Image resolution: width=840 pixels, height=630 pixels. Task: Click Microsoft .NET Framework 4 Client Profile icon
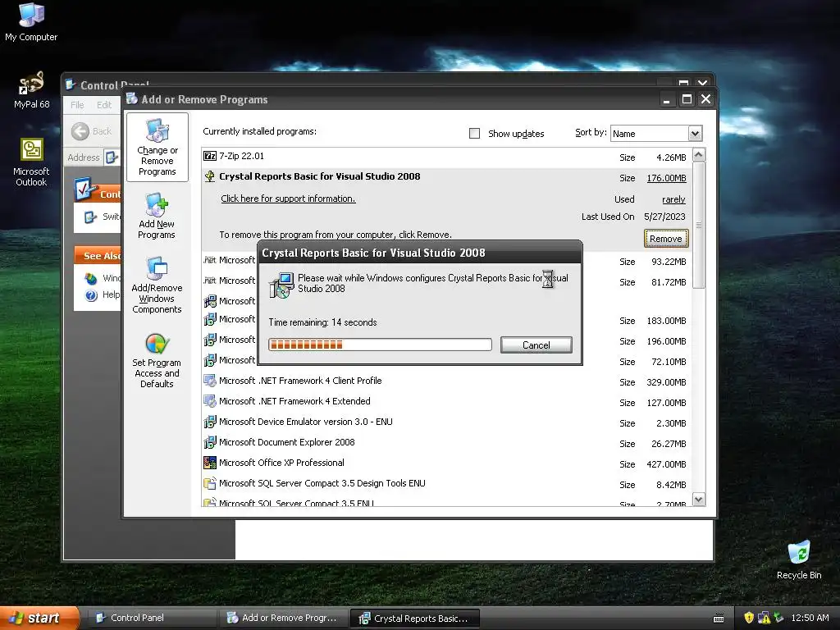(x=210, y=381)
